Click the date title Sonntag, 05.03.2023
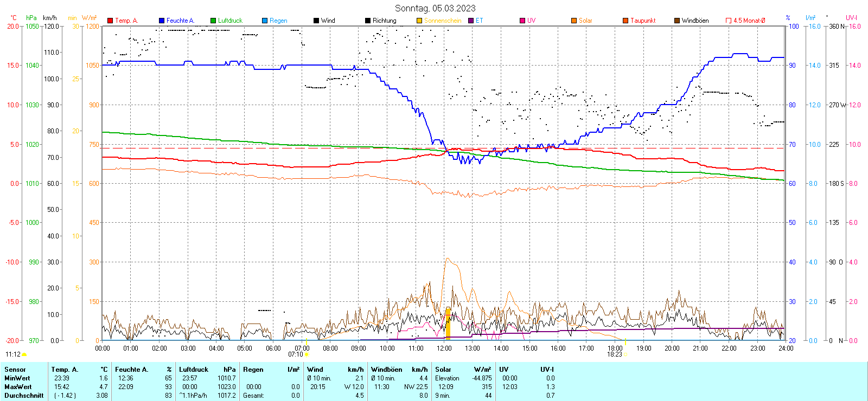 click(x=435, y=8)
